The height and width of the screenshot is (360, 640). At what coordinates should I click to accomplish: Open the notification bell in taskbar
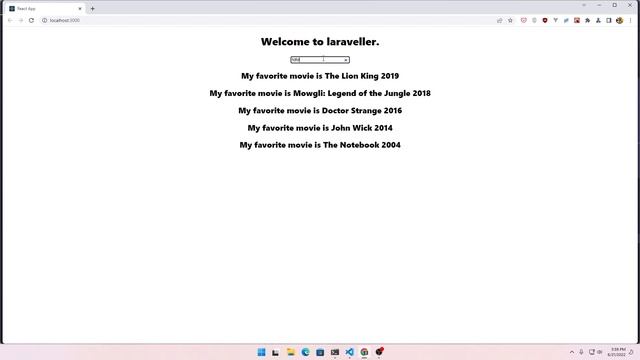click(631, 352)
